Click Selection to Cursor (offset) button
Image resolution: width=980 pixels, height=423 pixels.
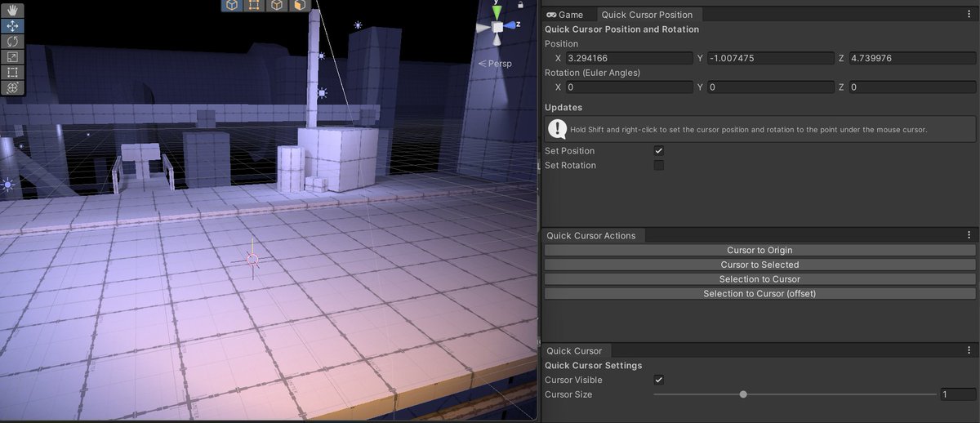pos(760,294)
